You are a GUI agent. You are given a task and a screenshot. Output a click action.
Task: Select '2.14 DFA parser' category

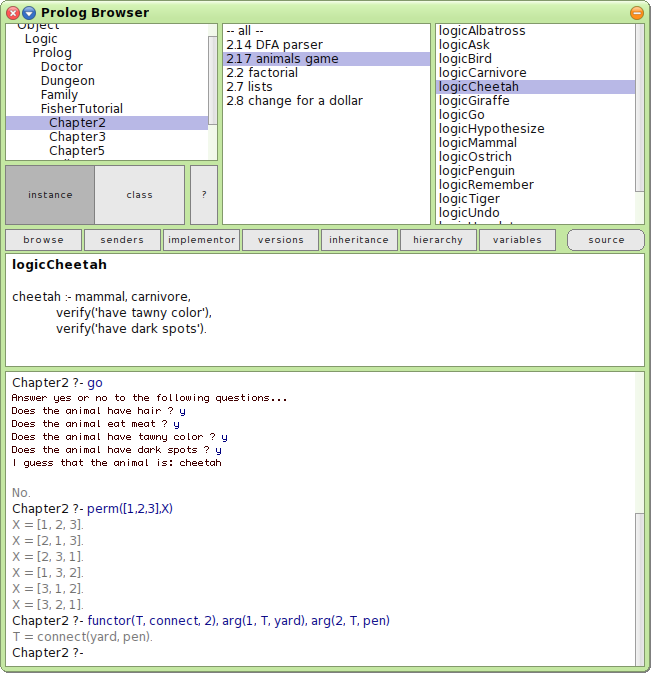pyautogui.click(x=326, y=45)
